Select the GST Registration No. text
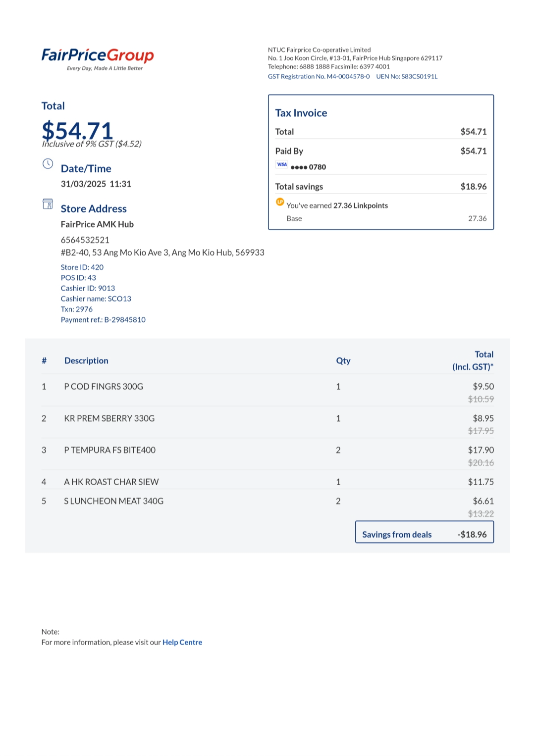535x756 pixels. 319,76
